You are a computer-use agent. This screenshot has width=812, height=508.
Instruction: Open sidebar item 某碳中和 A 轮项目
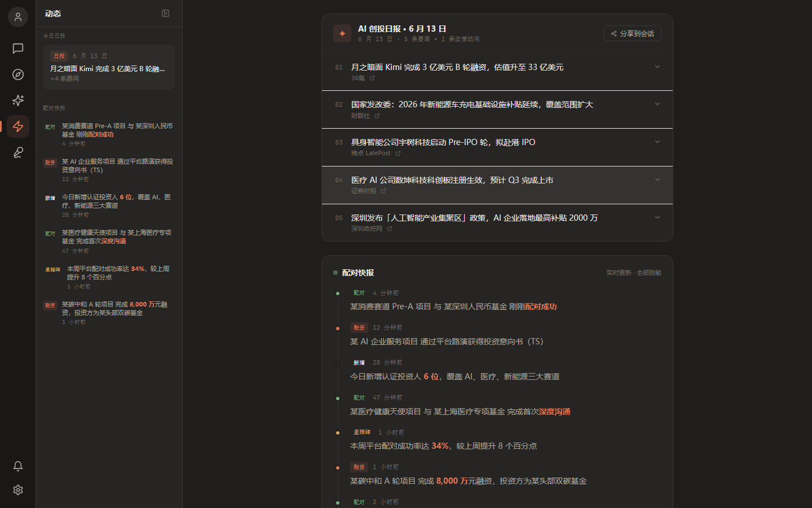109,313
